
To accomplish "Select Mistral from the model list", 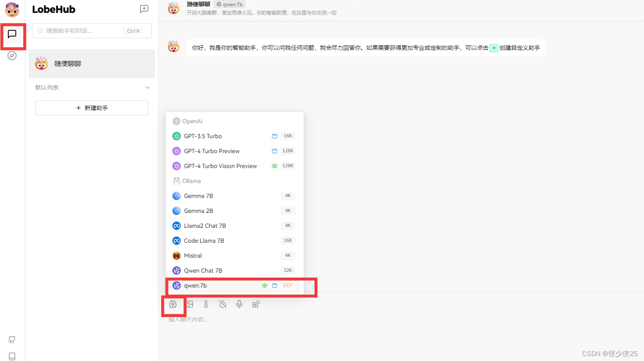I will point(193,255).
